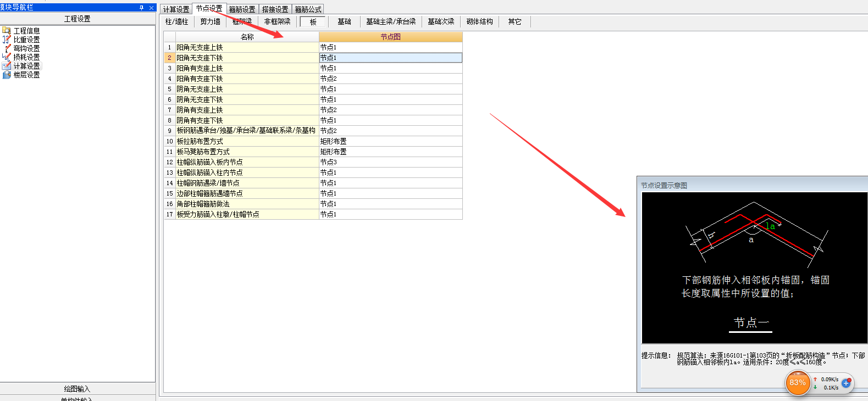Click the 节点设置示意图 panel title

pos(664,186)
